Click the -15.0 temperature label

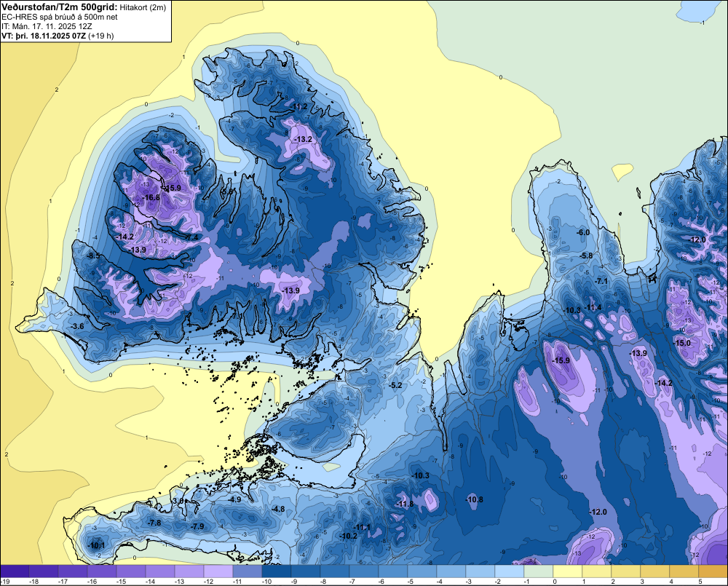click(x=682, y=343)
